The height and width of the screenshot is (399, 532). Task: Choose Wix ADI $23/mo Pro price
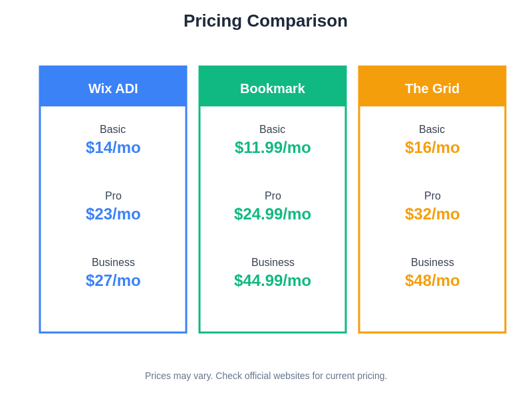pyautogui.click(x=113, y=214)
